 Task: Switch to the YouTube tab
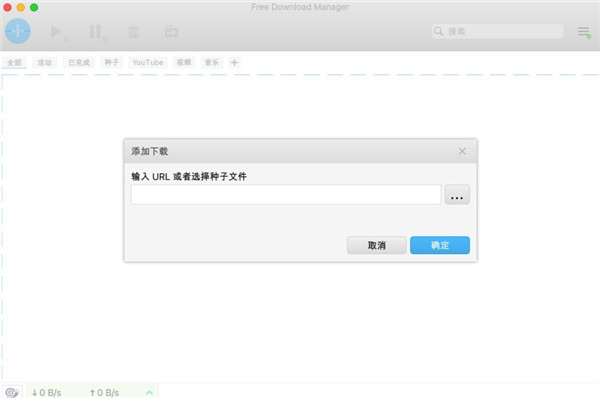pyautogui.click(x=148, y=62)
